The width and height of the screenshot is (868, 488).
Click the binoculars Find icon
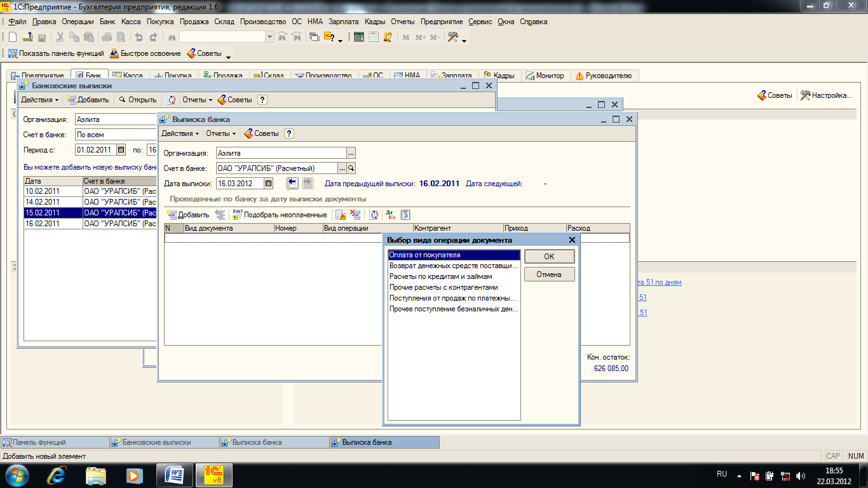pyautogui.click(x=171, y=37)
